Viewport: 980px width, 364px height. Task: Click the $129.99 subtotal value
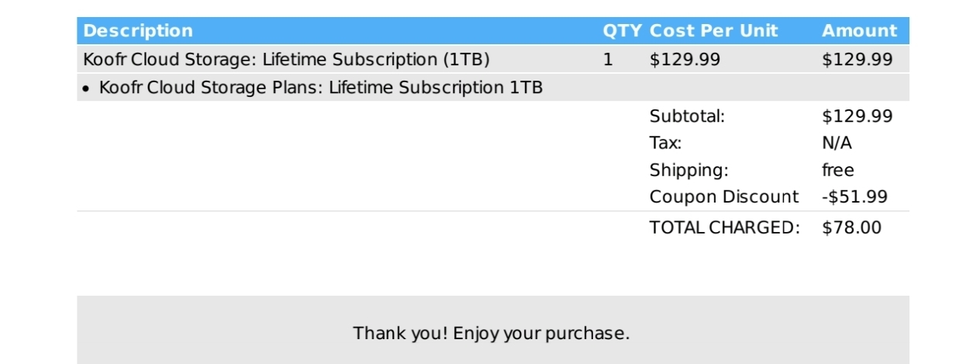click(x=857, y=116)
